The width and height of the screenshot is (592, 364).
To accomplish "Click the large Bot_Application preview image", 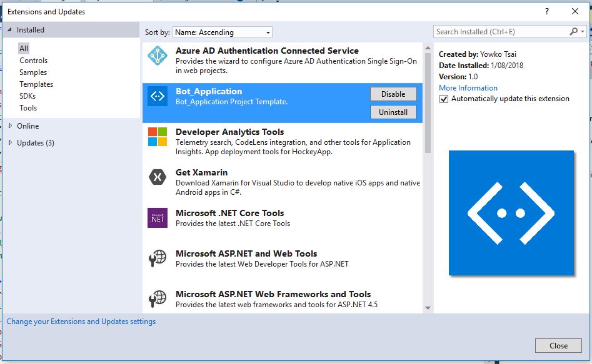I will 511,213.
